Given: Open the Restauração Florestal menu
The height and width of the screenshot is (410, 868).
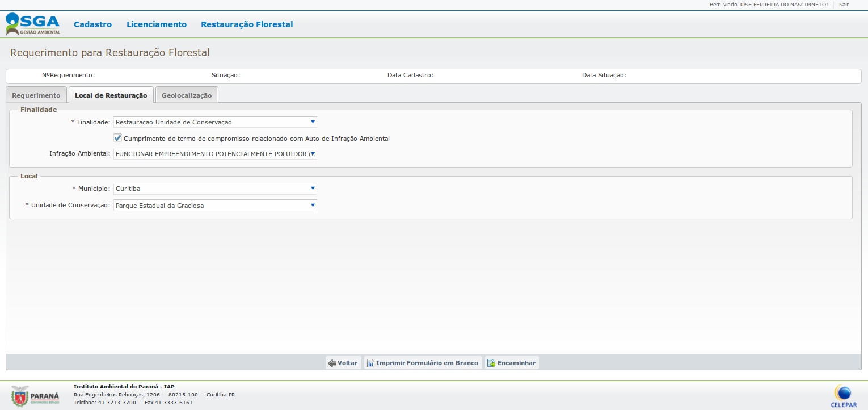Looking at the screenshot, I should [x=247, y=24].
